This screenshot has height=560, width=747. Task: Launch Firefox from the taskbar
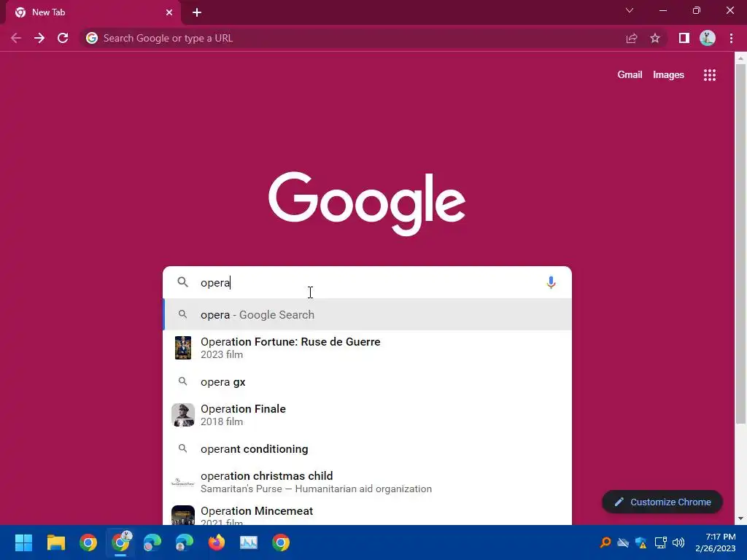click(217, 542)
